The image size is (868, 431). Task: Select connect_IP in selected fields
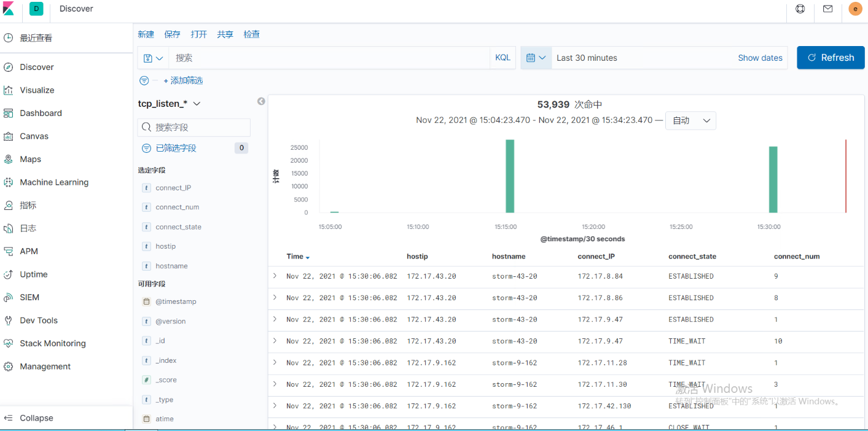[x=174, y=188]
